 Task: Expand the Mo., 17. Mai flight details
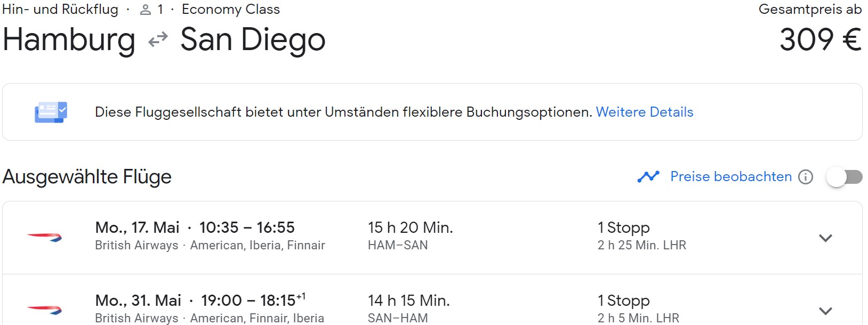(825, 238)
